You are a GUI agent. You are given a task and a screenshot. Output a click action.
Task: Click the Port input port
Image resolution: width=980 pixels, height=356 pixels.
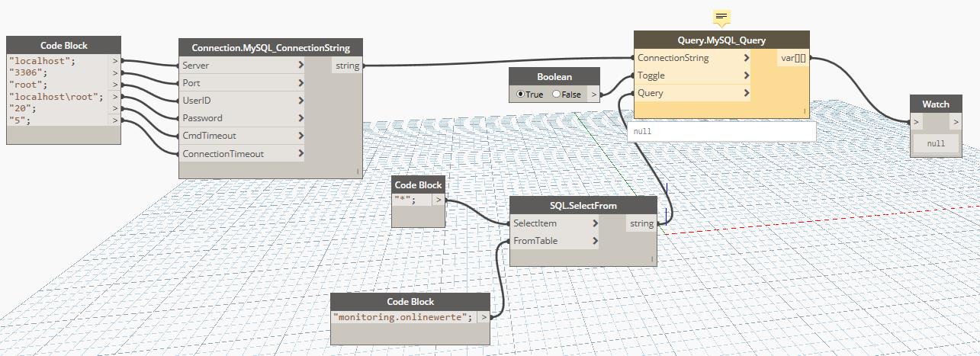point(242,83)
